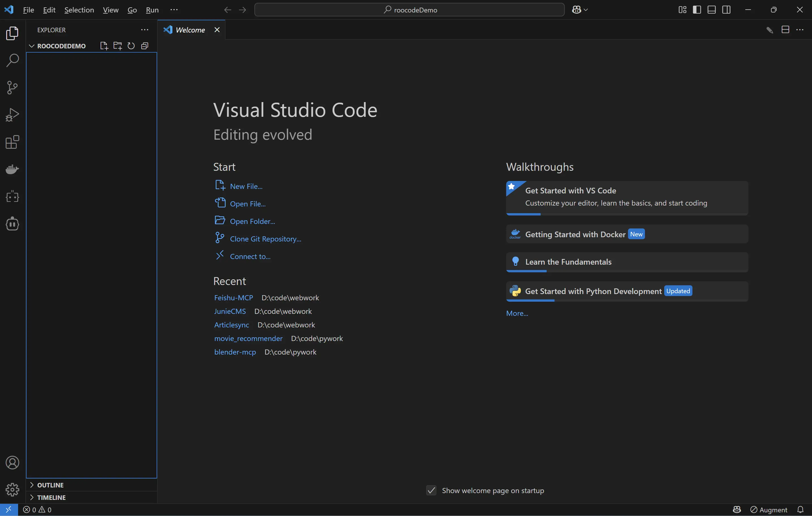Open Getting Started with Docker walkthrough
The image size is (812, 516).
click(627, 234)
